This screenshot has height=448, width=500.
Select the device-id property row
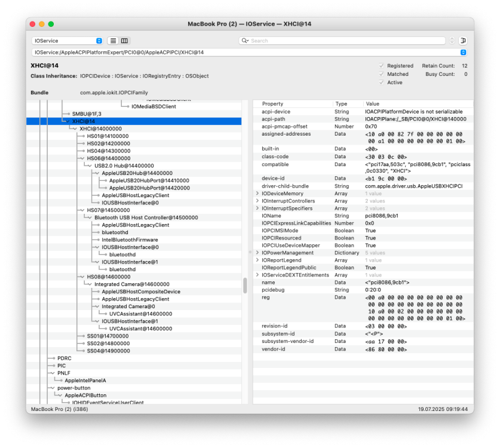(x=363, y=178)
